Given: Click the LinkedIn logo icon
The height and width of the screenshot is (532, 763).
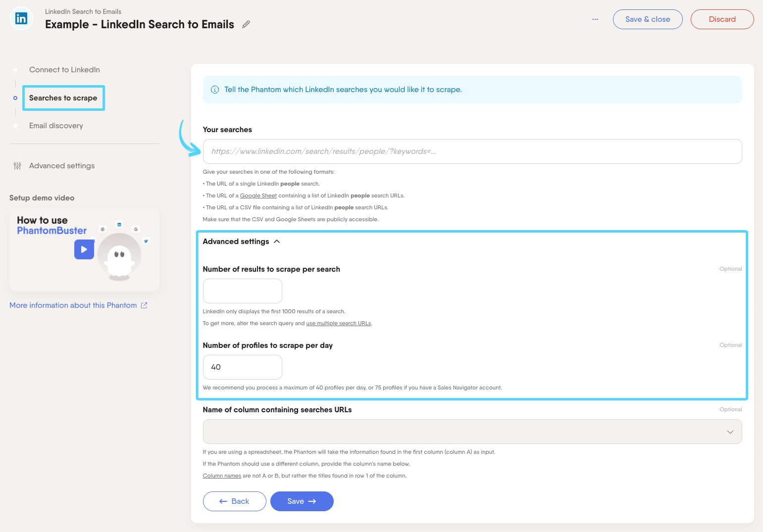Looking at the screenshot, I should tap(21, 19).
